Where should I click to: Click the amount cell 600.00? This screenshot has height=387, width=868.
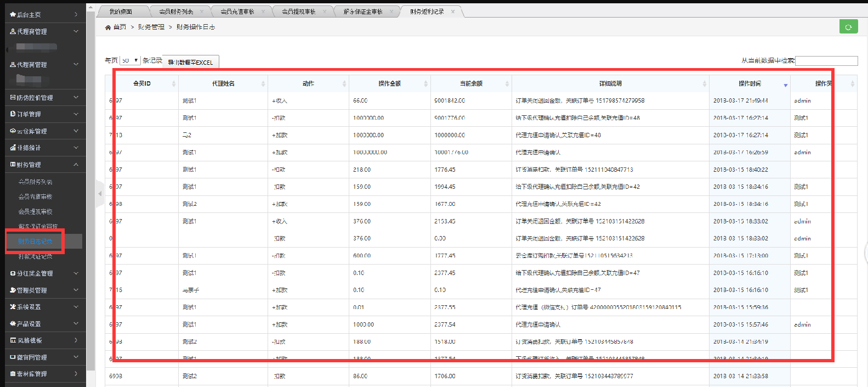[362, 256]
